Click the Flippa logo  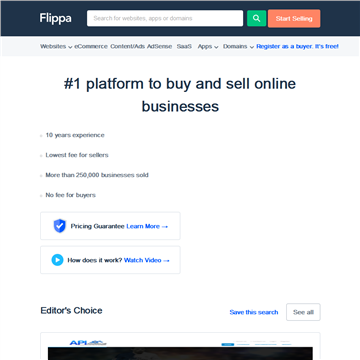pos(55,18)
